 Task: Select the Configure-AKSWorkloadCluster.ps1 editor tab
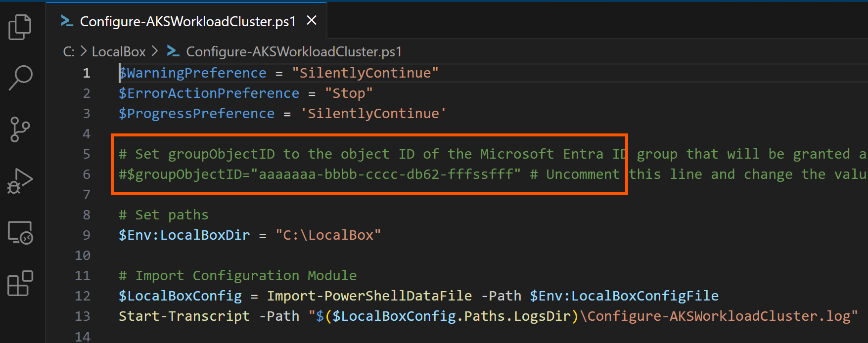pyautogui.click(x=187, y=21)
